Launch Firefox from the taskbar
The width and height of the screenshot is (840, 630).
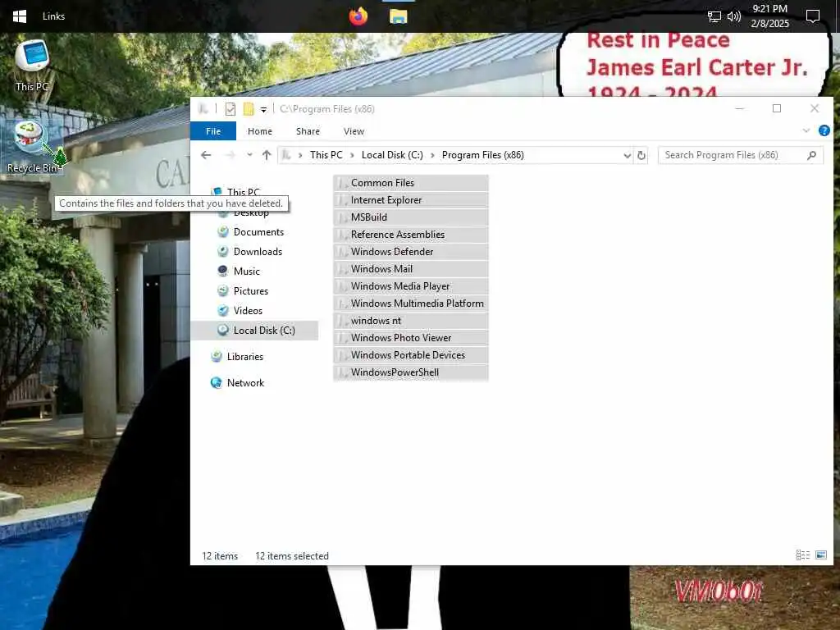(358, 16)
